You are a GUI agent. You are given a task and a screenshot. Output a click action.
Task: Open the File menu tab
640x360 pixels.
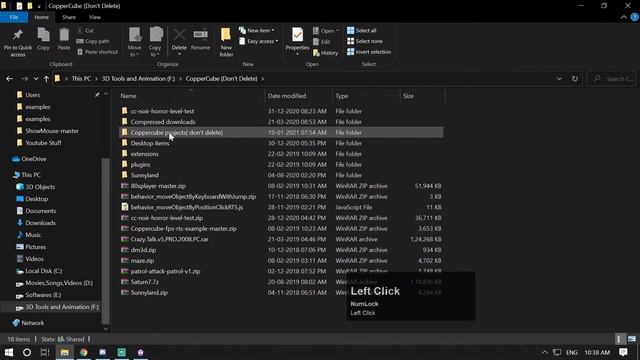[x=14, y=17]
